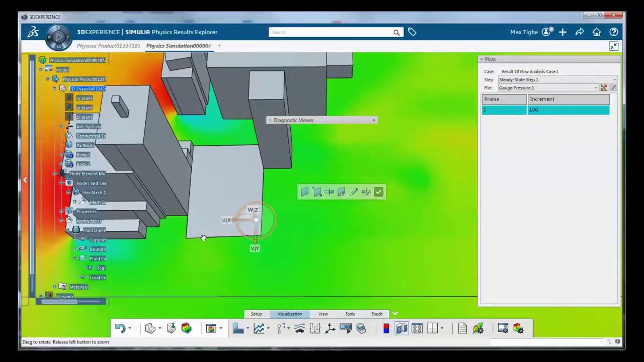
Task: Go to the home icon
Action: (x=596, y=32)
